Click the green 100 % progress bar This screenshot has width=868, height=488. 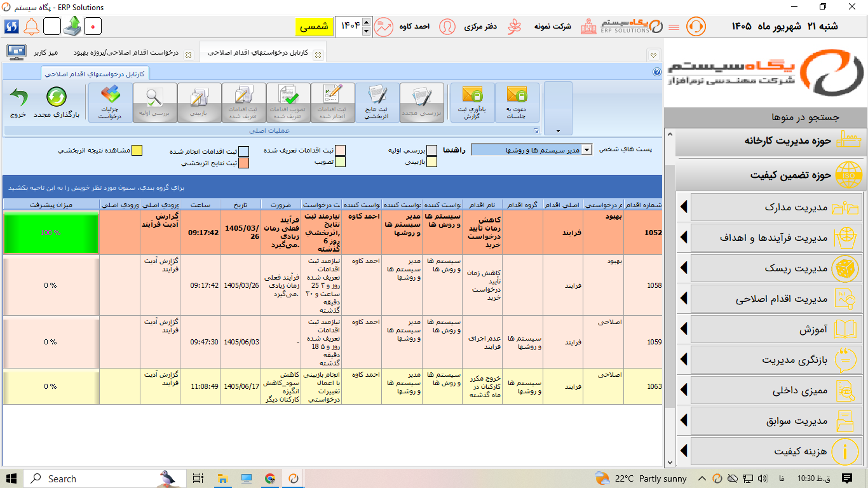[51, 233]
